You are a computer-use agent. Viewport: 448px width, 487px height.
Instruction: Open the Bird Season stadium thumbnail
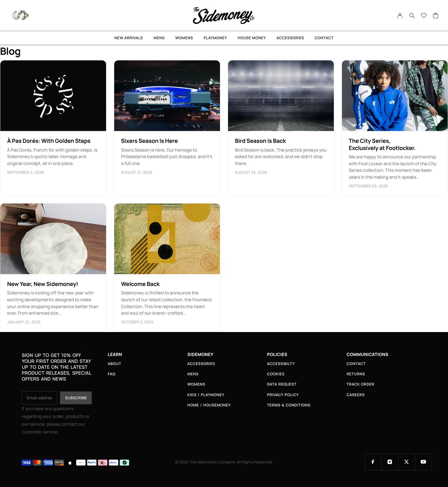tap(281, 96)
